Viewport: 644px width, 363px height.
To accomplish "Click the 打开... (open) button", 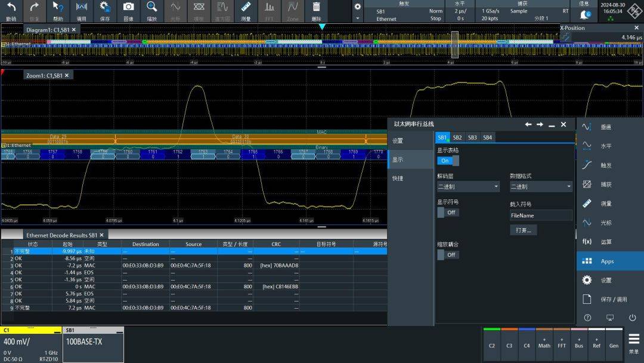I will [x=524, y=230].
